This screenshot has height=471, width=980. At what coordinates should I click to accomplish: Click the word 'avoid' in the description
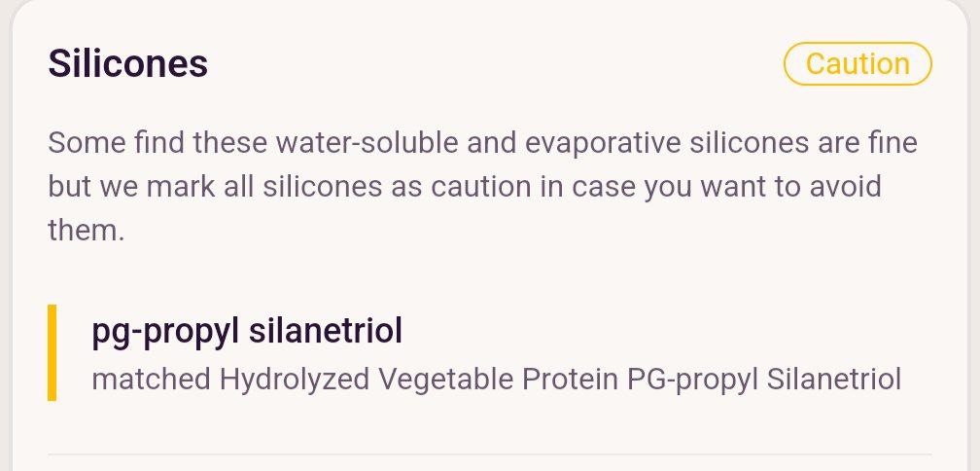846,187
